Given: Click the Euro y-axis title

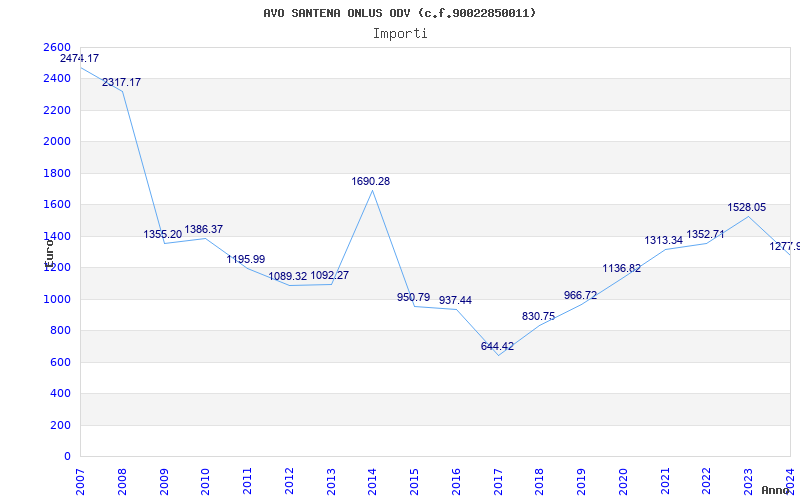Looking at the screenshot, I should (49, 253).
